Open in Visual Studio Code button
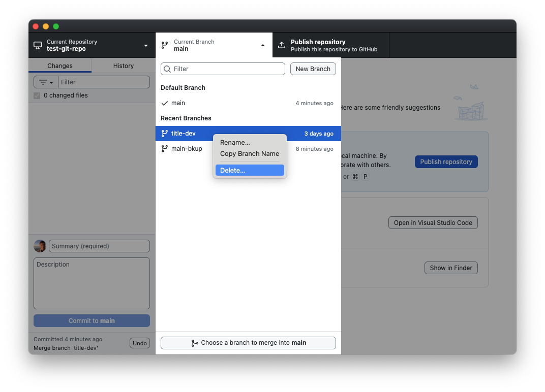The width and height of the screenshot is (545, 392). (x=433, y=223)
